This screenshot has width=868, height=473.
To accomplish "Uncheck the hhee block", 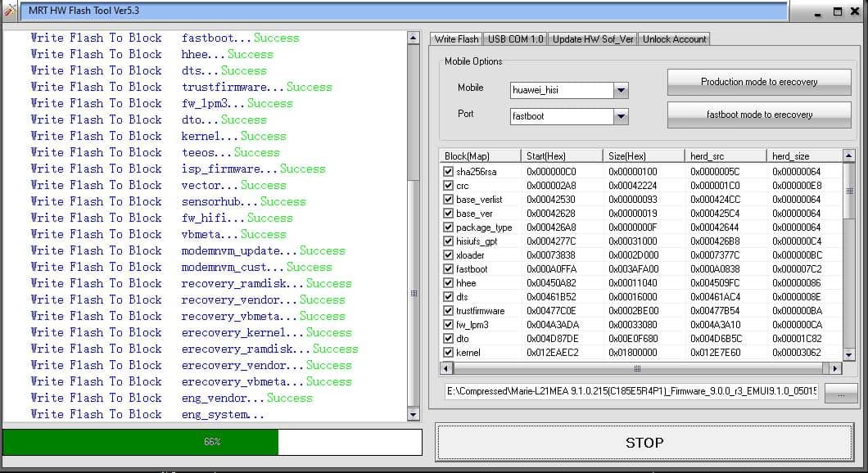I will coord(449,282).
